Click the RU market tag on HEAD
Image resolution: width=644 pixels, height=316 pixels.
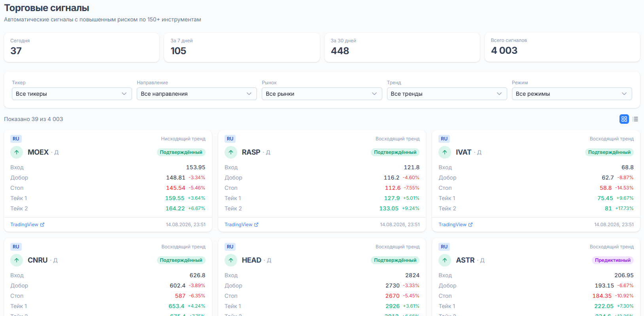tap(230, 247)
